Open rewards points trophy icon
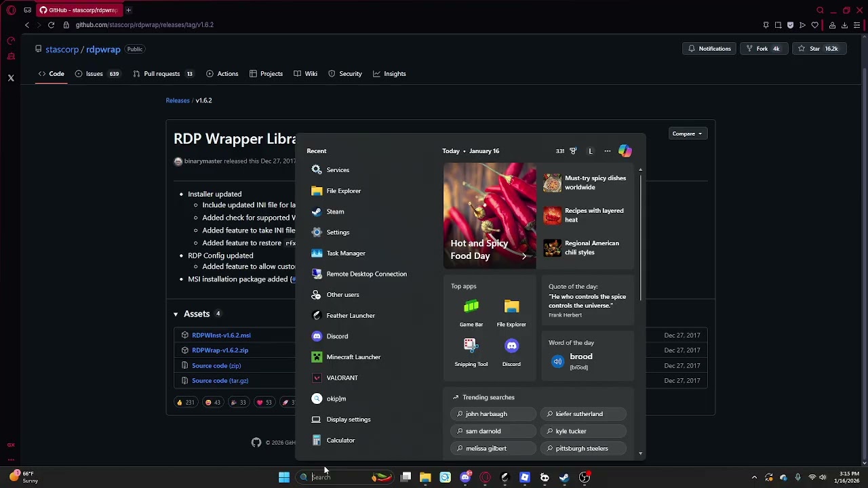This screenshot has height=488, width=868. [x=573, y=151]
